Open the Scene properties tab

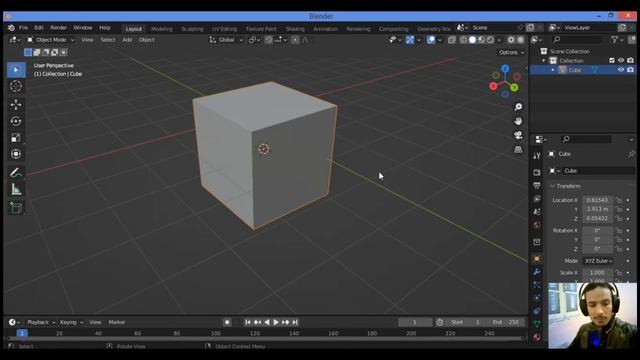(537, 212)
